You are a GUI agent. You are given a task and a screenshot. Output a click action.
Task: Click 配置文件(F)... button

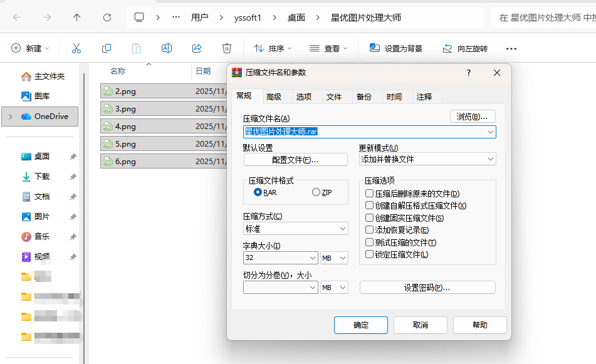coord(295,160)
